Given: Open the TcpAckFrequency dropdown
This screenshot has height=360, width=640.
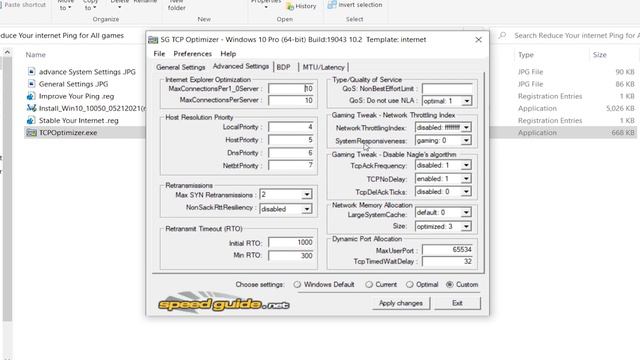Looking at the screenshot, I should [x=467, y=165].
